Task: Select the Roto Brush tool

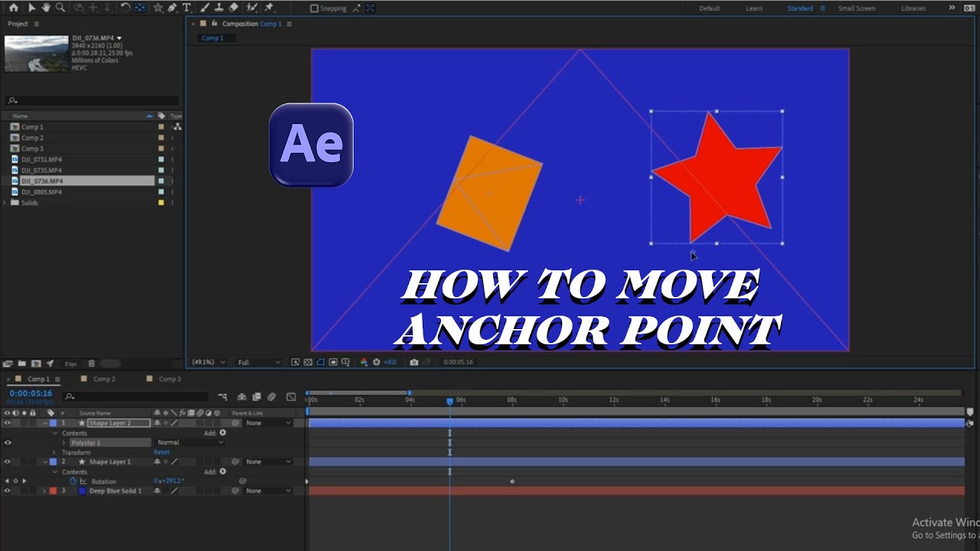Action: click(x=252, y=8)
